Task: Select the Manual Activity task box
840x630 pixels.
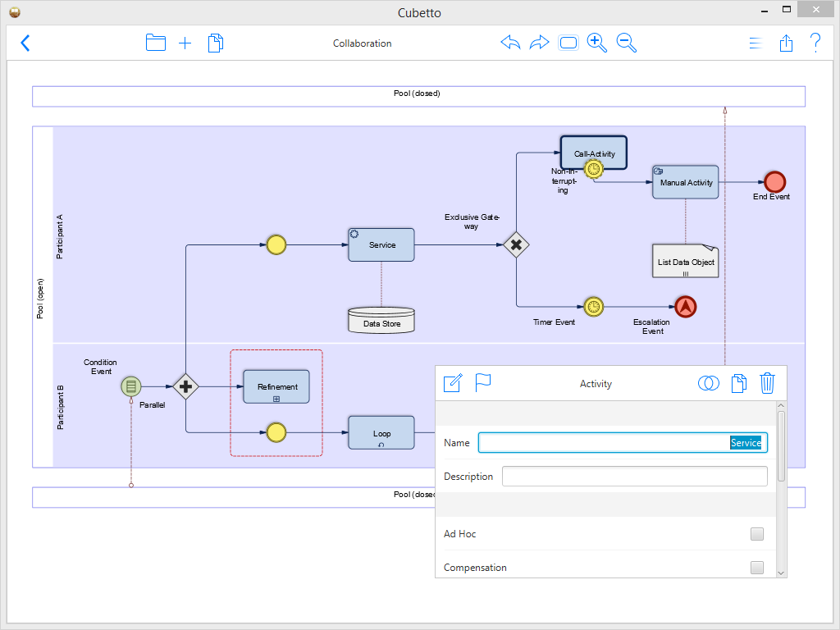Action: coord(685,182)
